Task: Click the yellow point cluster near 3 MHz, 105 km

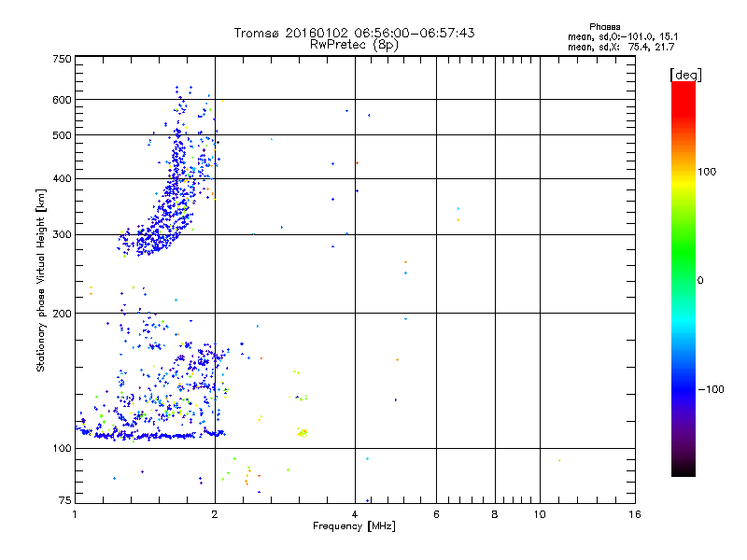Action: [x=303, y=432]
